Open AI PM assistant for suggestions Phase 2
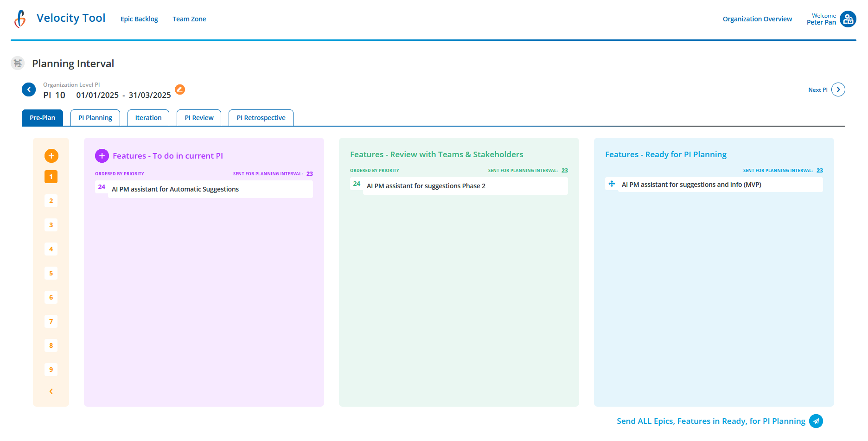 click(x=466, y=186)
